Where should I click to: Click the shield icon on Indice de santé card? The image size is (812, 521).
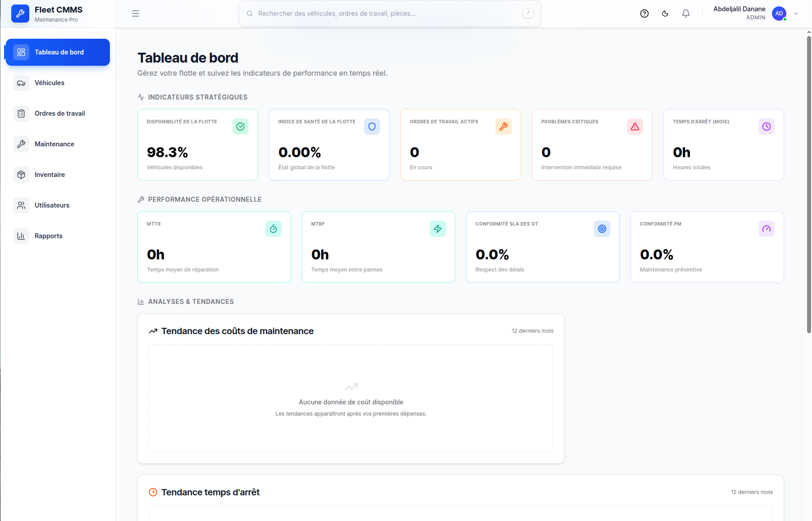tap(372, 127)
